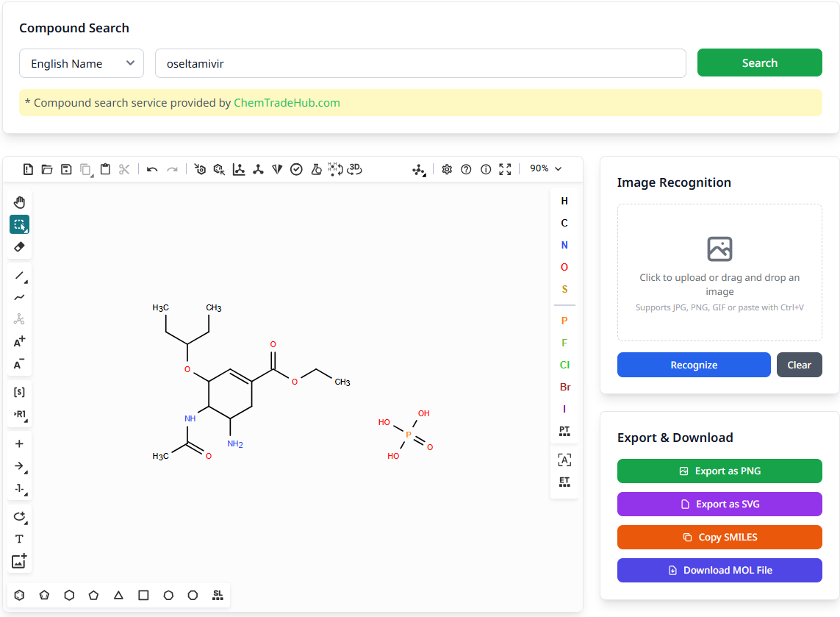Viewport: 840px width, 617px height.
Task: Apply Clean Up to the structure
Action: click(x=258, y=169)
